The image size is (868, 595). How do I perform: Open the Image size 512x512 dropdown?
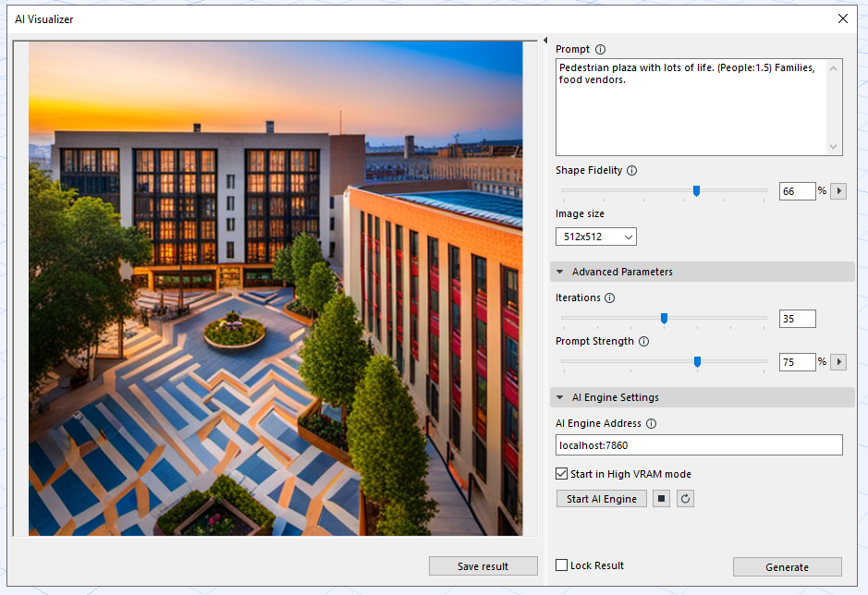pos(596,237)
